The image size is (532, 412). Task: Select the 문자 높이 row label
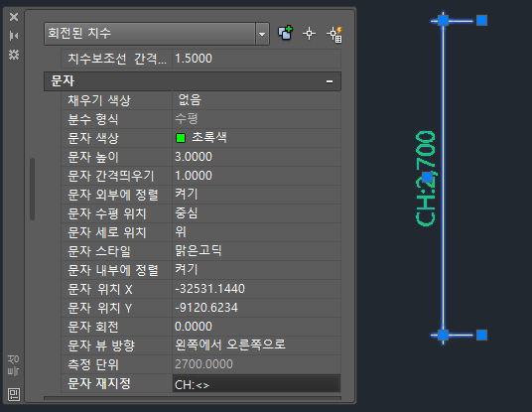pos(93,157)
